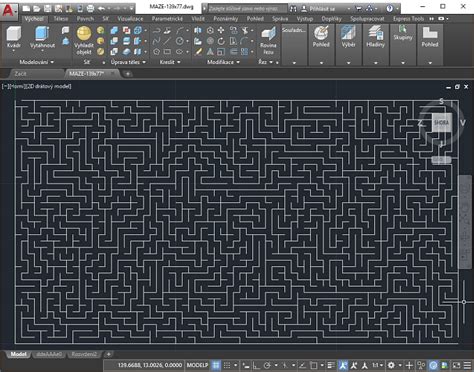Click the MODELP button in status bar
The width and height of the screenshot is (474, 372).
[197, 365]
